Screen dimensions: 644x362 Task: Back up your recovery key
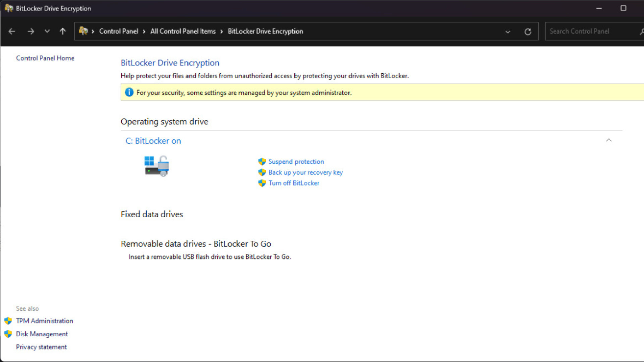pos(306,172)
